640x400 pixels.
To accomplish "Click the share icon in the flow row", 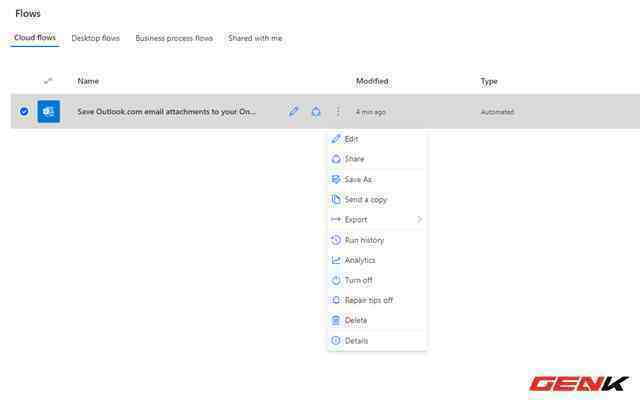I will pos(316,111).
